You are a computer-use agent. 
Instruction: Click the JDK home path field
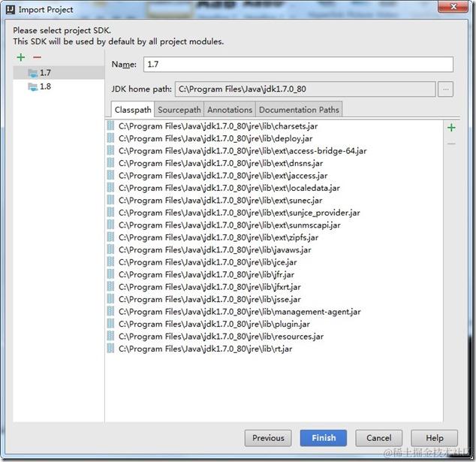[305, 89]
